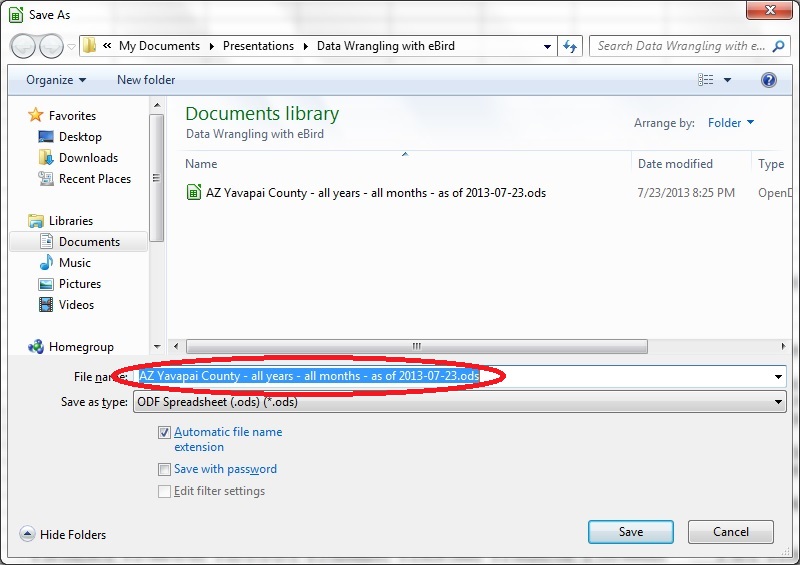Click the New folder button

click(146, 80)
